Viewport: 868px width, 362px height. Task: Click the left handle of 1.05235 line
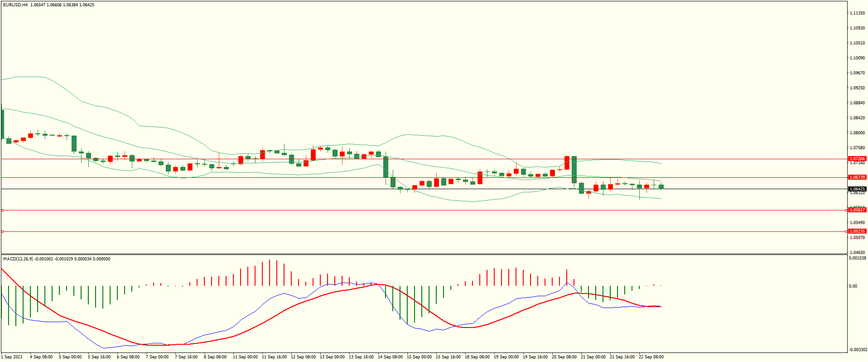pyautogui.click(x=2, y=231)
